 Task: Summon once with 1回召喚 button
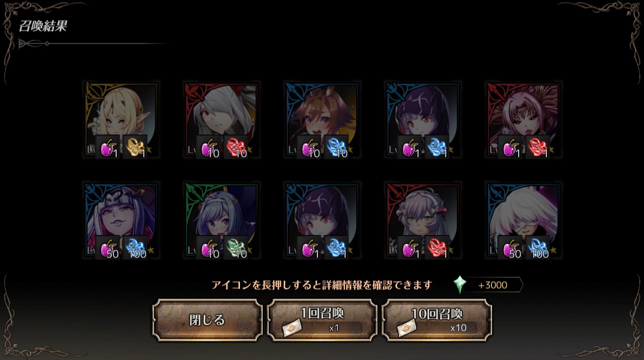point(322,320)
